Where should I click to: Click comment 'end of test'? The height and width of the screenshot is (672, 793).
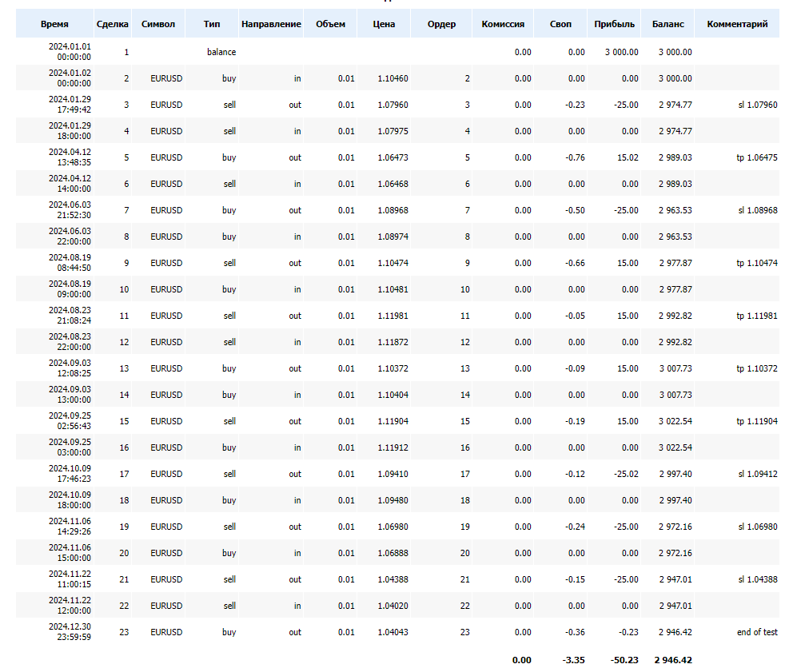pos(757,632)
